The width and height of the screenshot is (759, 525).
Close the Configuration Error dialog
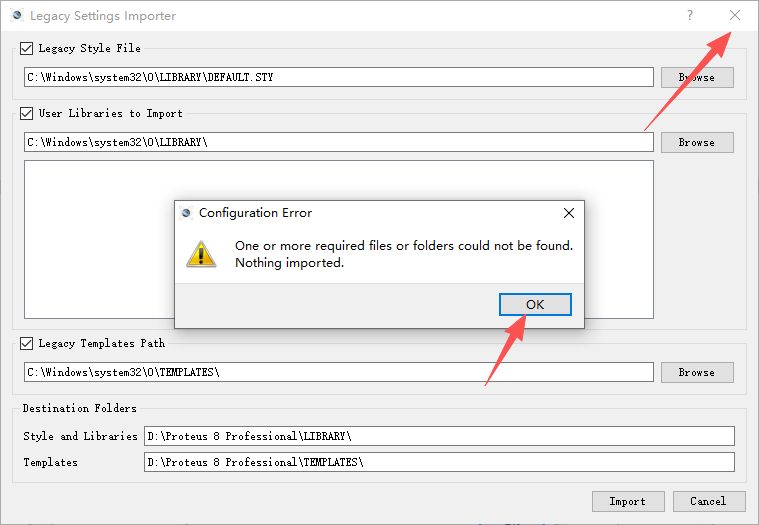pos(569,213)
